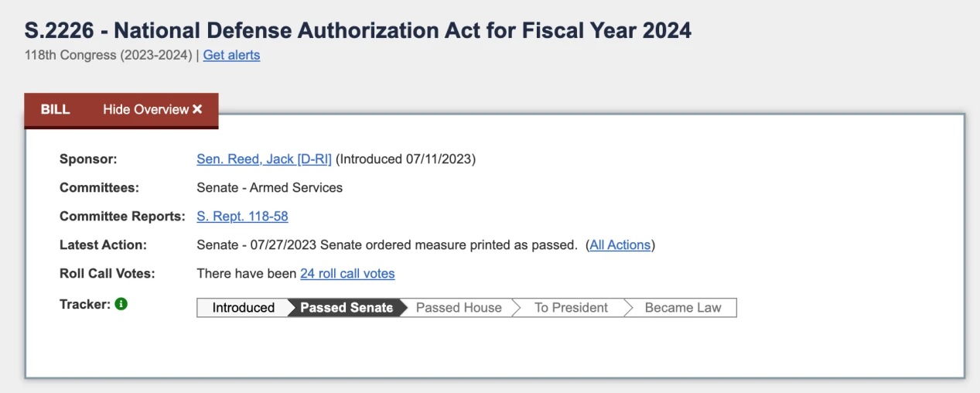Close the overview with the X icon
This screenshot has height=393, width=980.
197,109
